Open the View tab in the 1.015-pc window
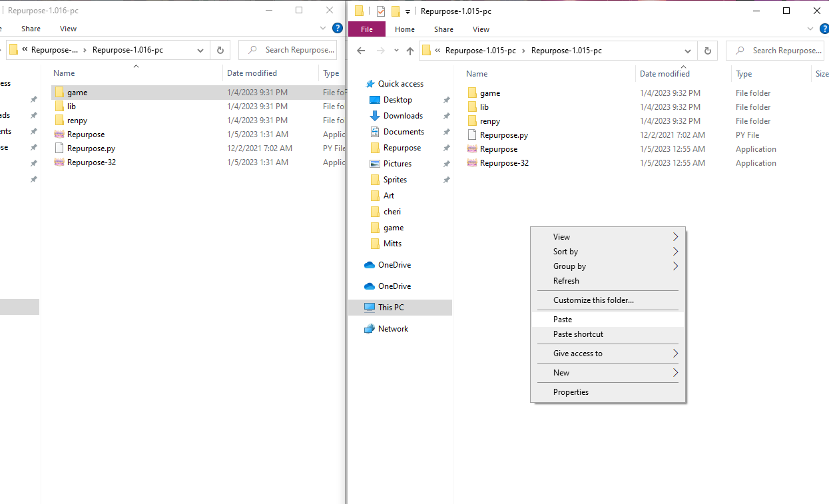Image resolution: width=829 pixels, height=504 pixels. point(481,29)
